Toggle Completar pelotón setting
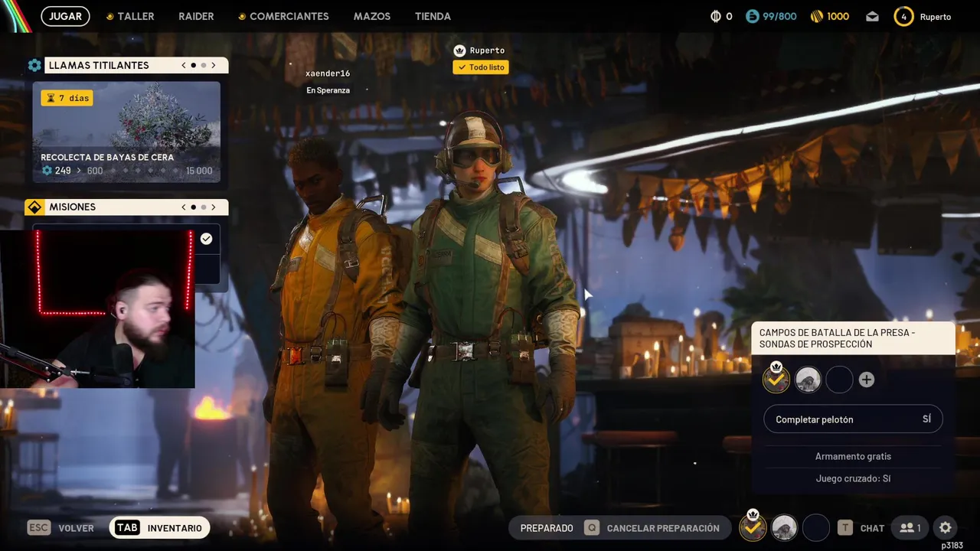Image resolution: width=980 pixels, height=551 pixels. click(853, 419)
